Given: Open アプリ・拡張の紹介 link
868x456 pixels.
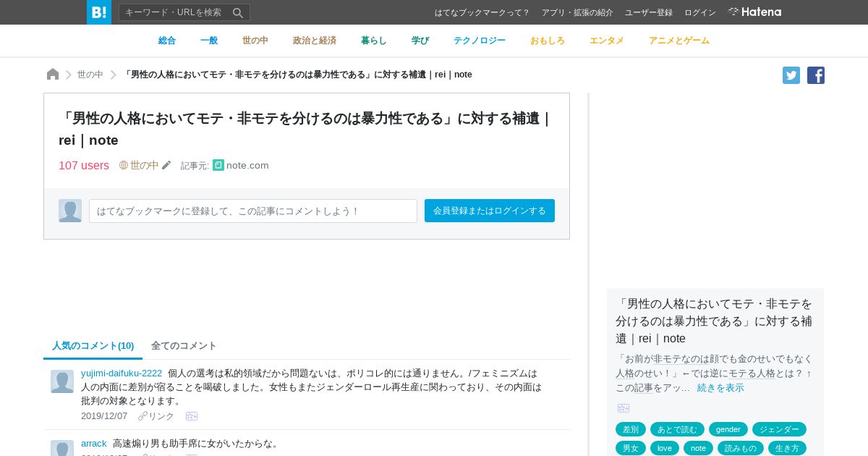Looking at the screenshot, I should 577,12.
